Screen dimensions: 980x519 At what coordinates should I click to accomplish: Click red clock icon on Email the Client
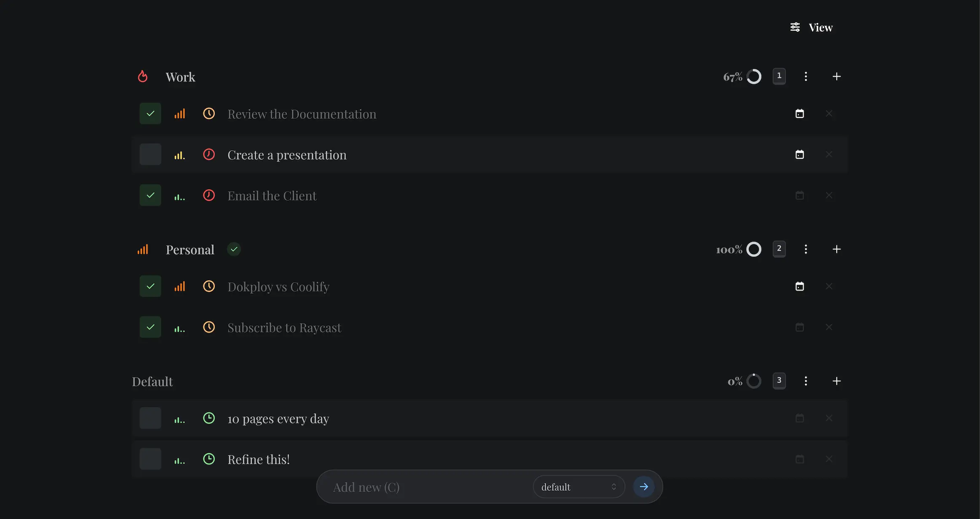[209, 196]
